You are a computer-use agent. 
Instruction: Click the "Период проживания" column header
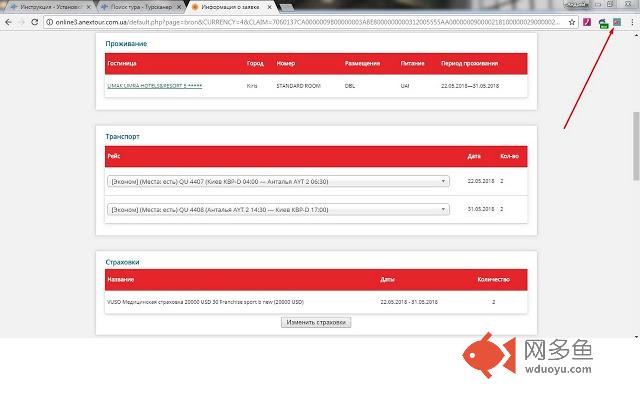pos(469,63)
